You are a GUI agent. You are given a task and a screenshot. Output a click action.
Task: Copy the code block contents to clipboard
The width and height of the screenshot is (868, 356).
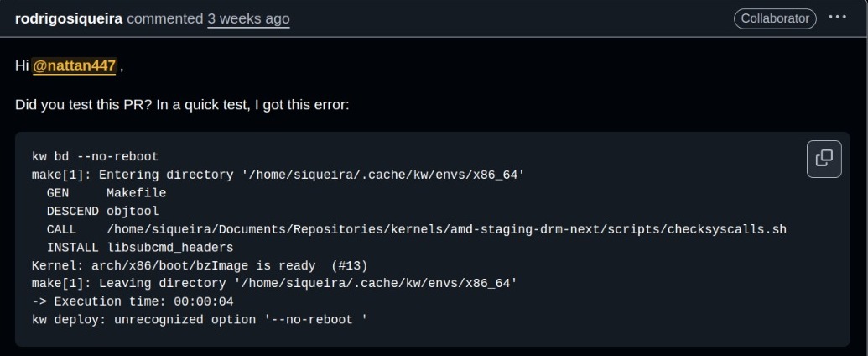coord(824,160)
